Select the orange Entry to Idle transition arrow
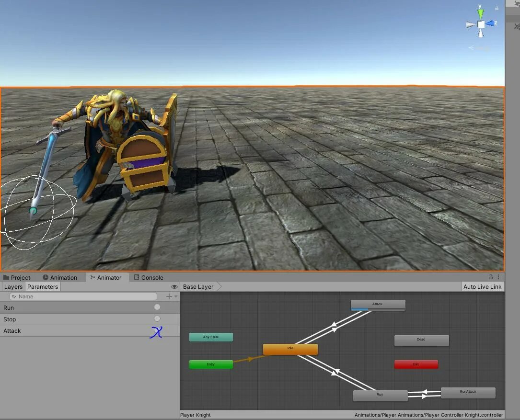This screenshot has height=420, width=520. tap(250, 358)
